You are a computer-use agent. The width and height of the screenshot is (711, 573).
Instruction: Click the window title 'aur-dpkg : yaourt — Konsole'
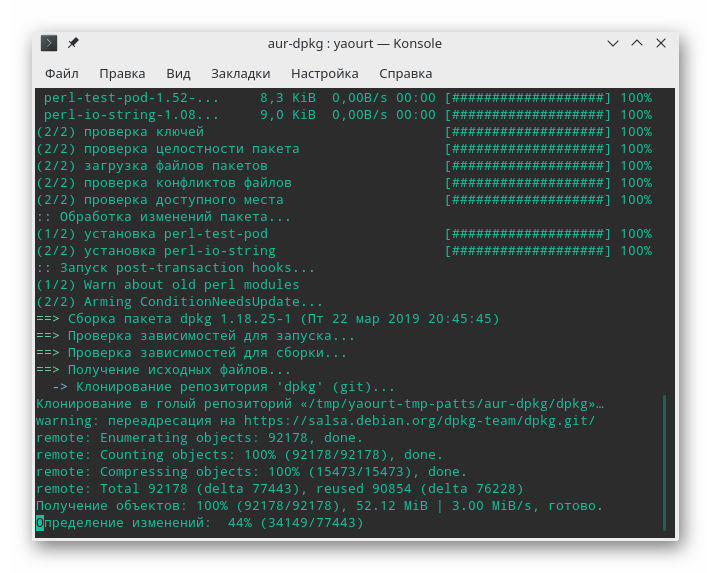coord(355,44)
